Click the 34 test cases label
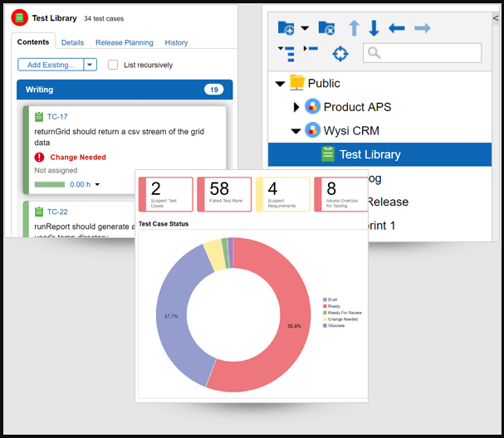This screenshot has width=504, height=438. coord(104,18)
